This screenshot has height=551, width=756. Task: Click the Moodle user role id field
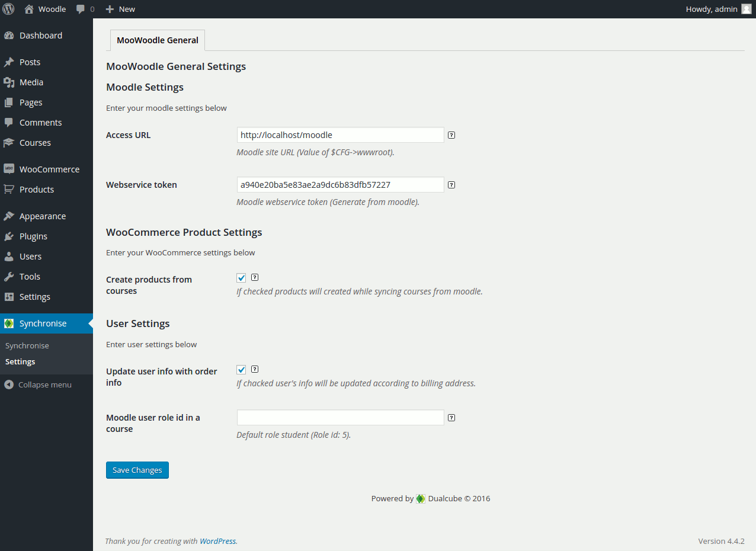click(340, 418)
